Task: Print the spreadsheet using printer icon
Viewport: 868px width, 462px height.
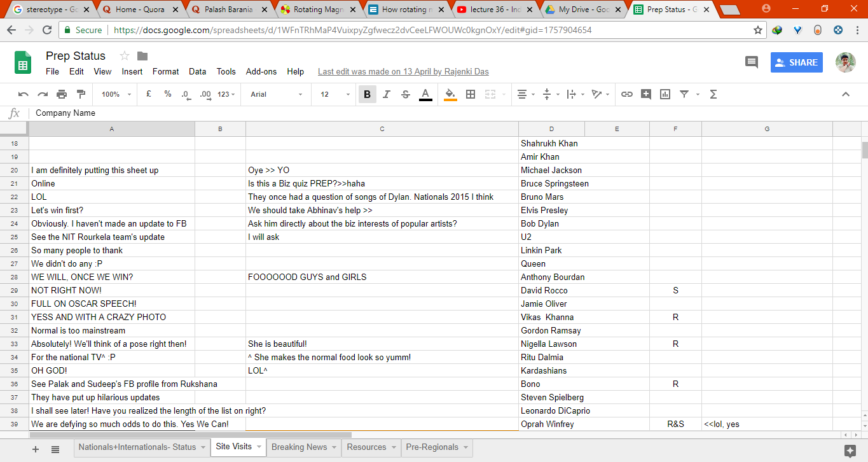Action: pyautogui.click(x=62, y=94)
